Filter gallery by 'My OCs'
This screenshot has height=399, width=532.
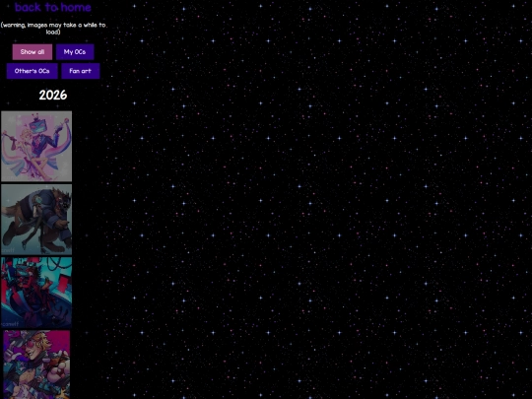coord(75,52)
